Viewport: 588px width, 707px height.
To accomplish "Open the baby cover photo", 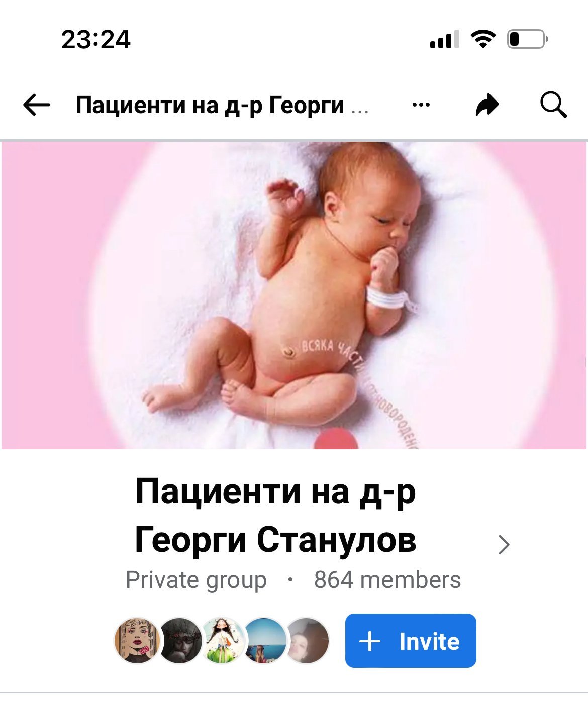I will (x=294, y=295).
